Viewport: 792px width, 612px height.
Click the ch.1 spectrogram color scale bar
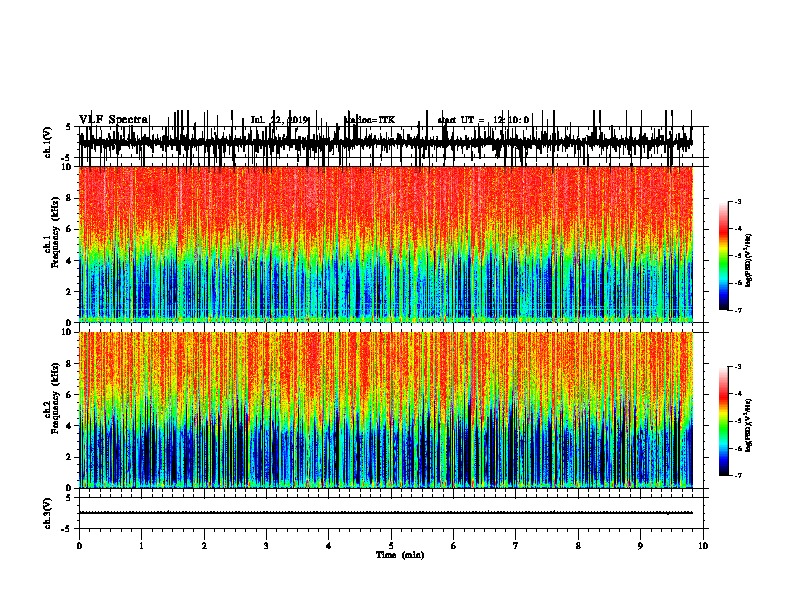tap(723, 256)
